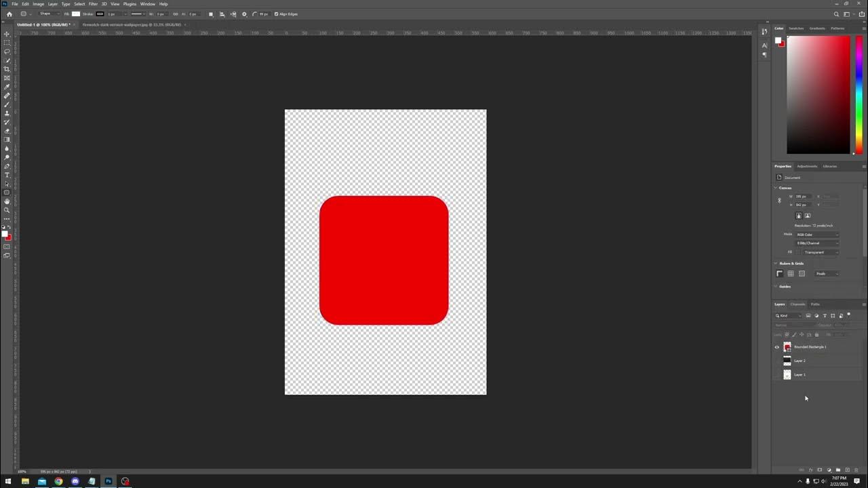Set canvas to landscape orientation
The width and height of the screenshot is (868, 488).
[807, 216]
